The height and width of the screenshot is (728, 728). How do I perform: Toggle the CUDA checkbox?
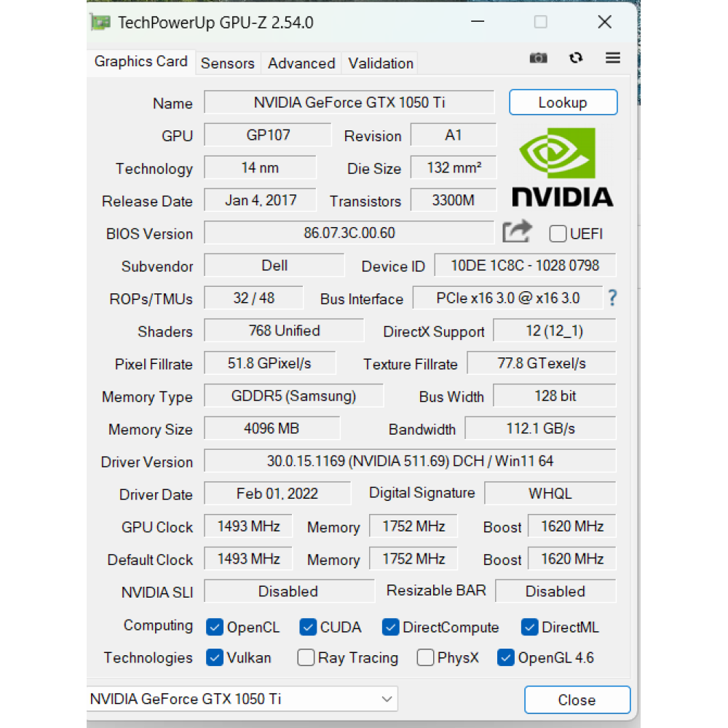(x=308, y=628)
